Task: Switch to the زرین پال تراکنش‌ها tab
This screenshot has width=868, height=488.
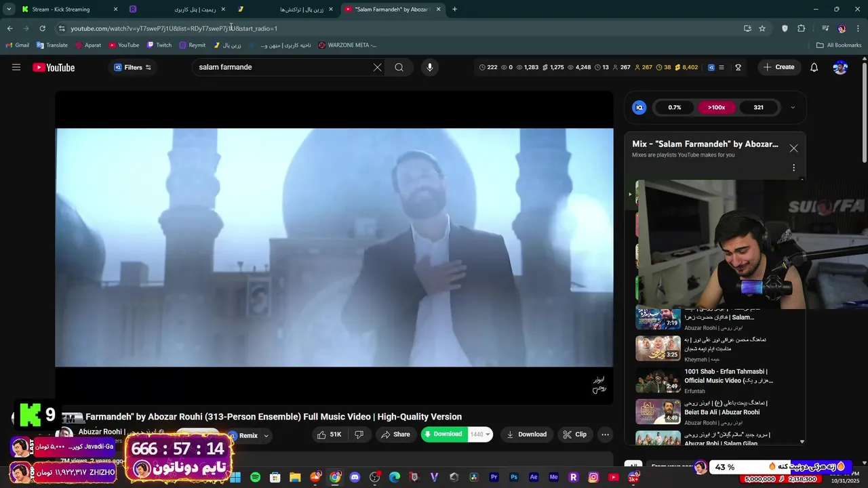Action: (286, 9)
